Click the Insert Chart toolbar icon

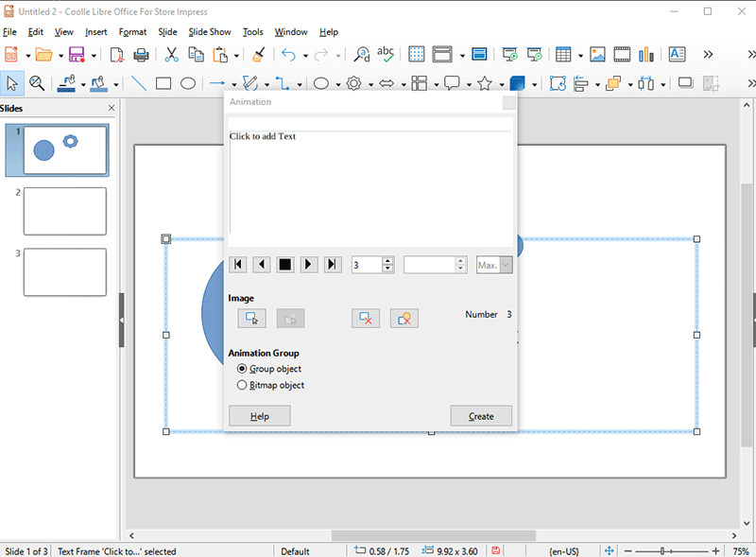click(646, 55)
